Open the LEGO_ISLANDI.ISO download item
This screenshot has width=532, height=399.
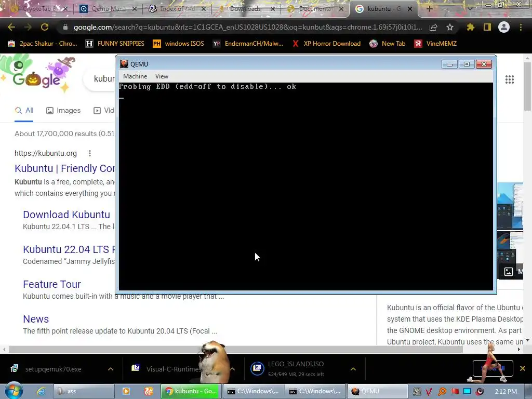pos(296,368)
